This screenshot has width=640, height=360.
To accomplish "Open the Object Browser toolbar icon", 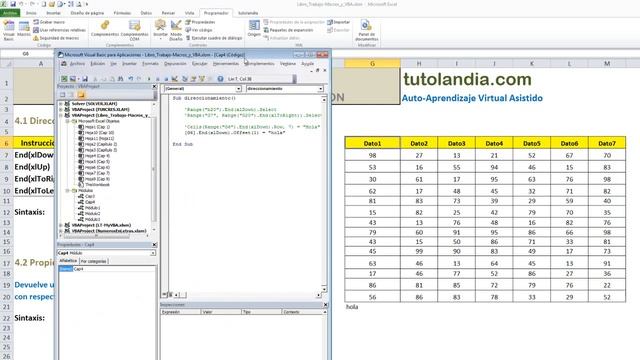I will (x=202, y=79).
